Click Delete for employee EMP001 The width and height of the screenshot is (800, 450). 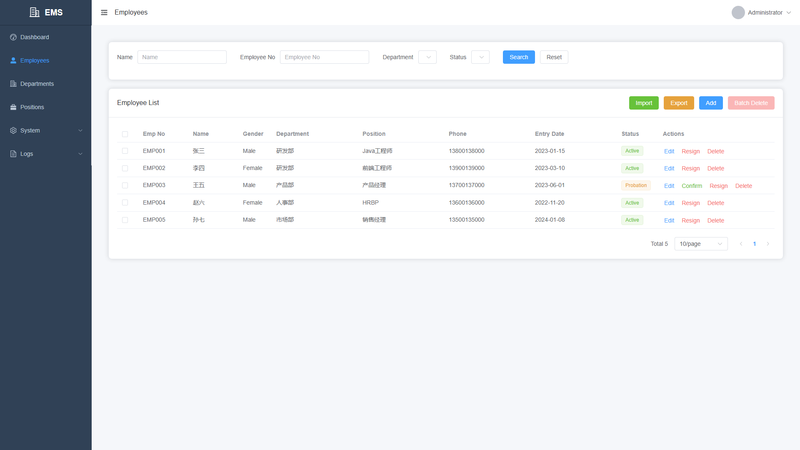click(715, 152)
